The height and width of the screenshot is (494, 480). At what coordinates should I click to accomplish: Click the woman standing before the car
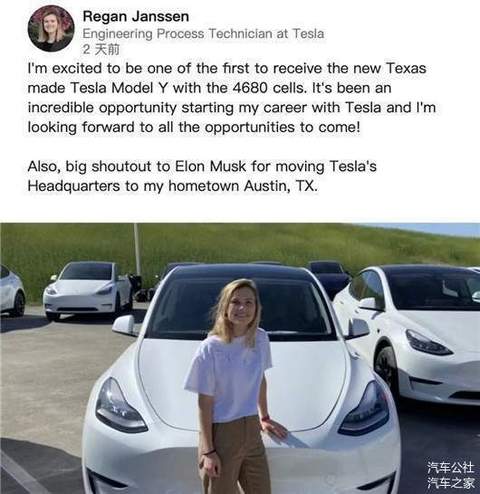232,387
